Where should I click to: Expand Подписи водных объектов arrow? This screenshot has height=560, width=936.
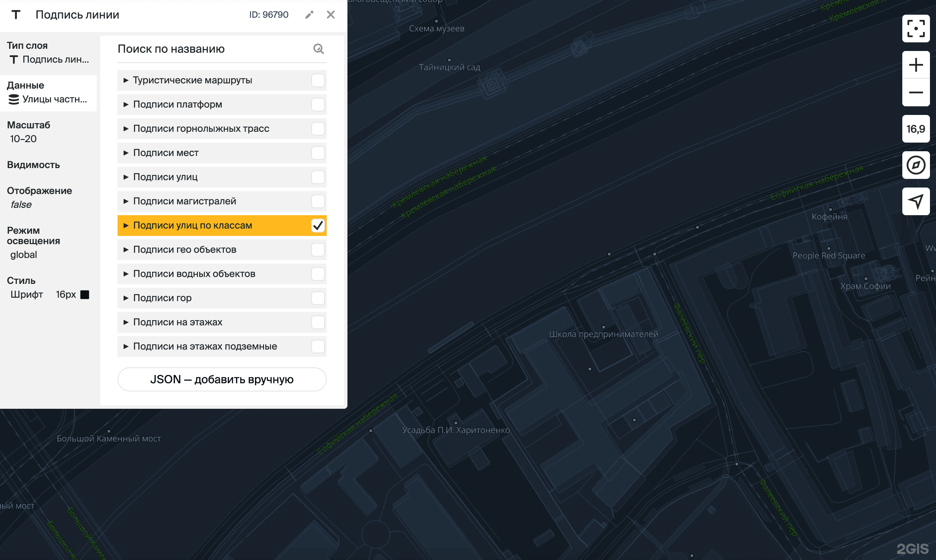(x=126, y=274)
